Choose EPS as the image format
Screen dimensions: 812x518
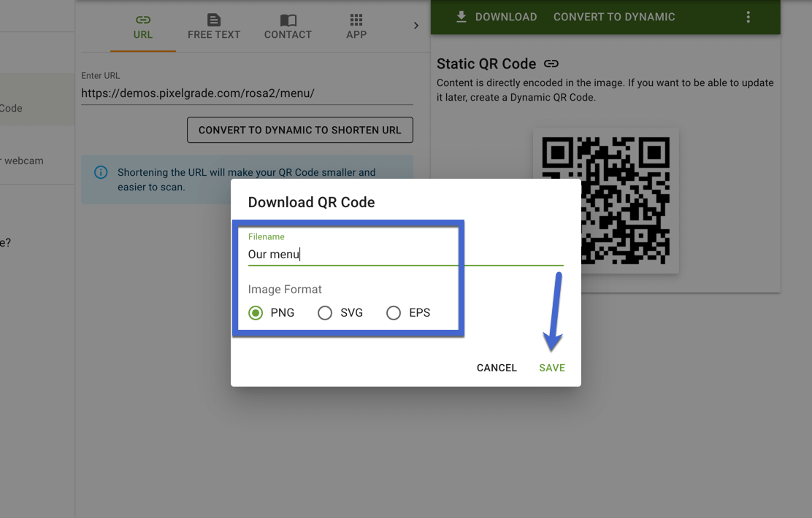click(394, 312)
